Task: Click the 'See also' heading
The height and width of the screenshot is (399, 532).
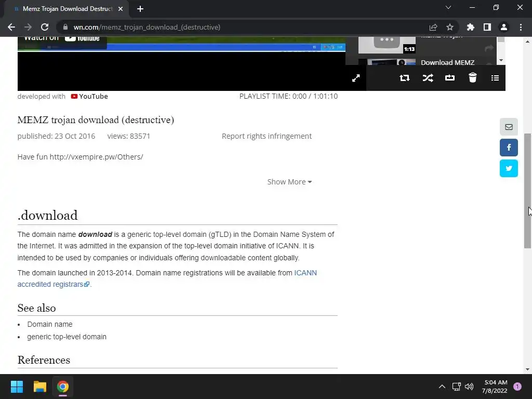Action: coord(37,308)
